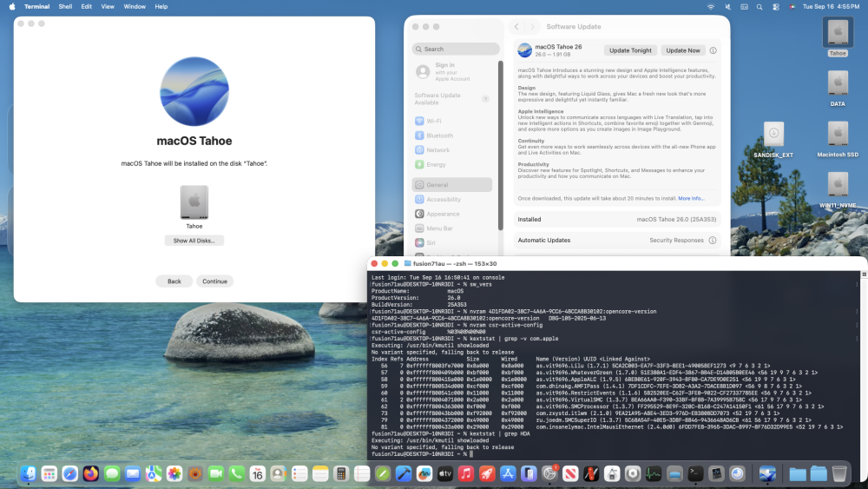This screenshot has width=868, height=489.
Task: Open the Freeform app in the Dock
Action: click(424, 473)
